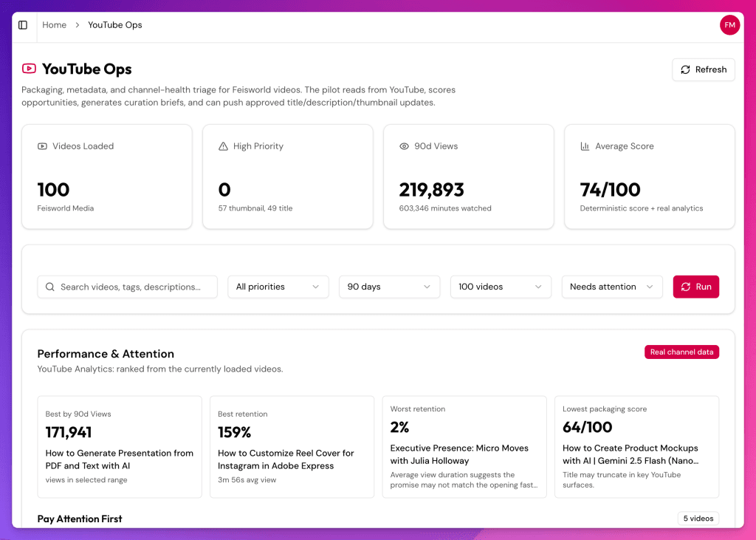Viewport: 756px width, 540px height.
Task: Click 'Deterministic score + real analytics' text
Action: 642,208
